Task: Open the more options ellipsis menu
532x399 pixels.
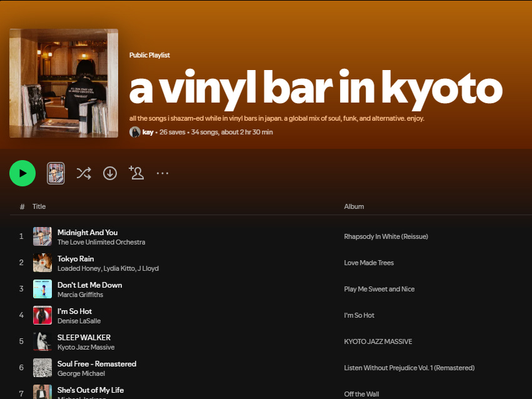Action: click(x=163, y=173)
